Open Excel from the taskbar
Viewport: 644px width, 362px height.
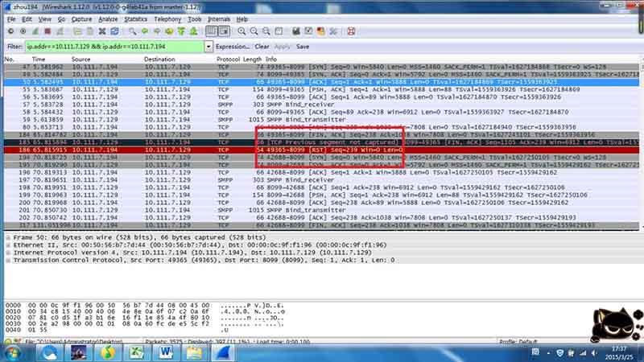[x=136, y=353]
